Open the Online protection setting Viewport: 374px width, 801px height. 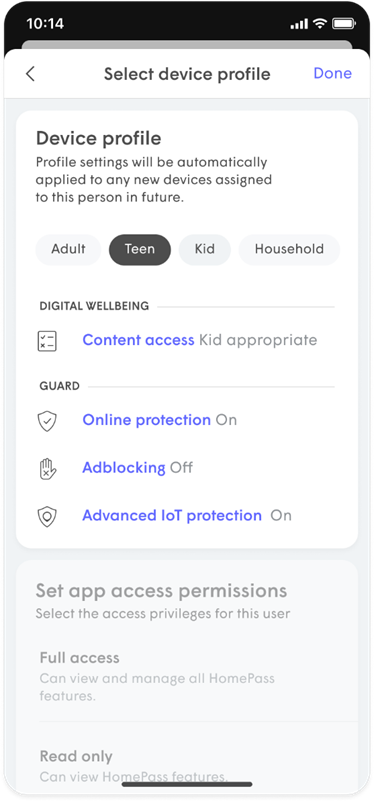click(147, 420)
